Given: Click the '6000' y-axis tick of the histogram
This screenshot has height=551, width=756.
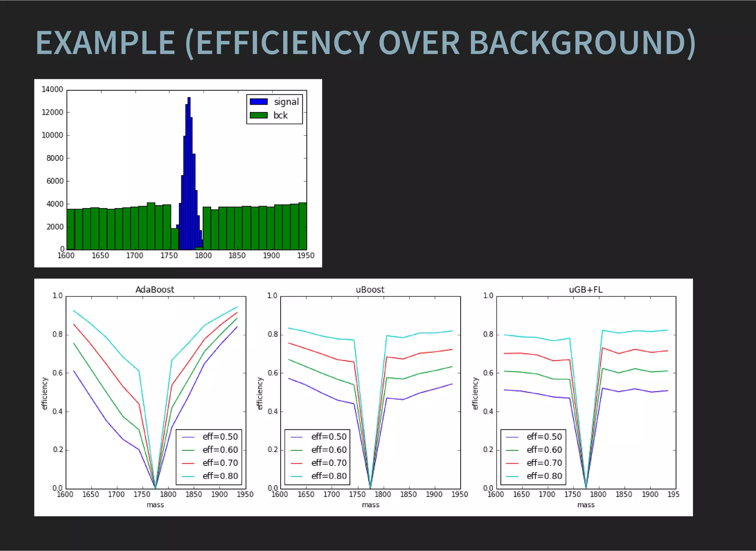Looking at the screenshot, I should pyautogui.click(x=55, y=181).
